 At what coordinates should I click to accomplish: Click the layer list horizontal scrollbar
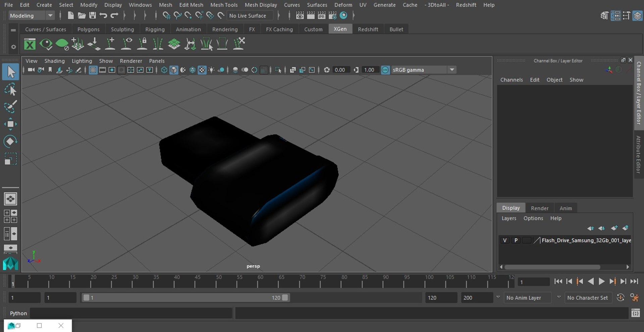pyautogui.click(x=552, y=267)
